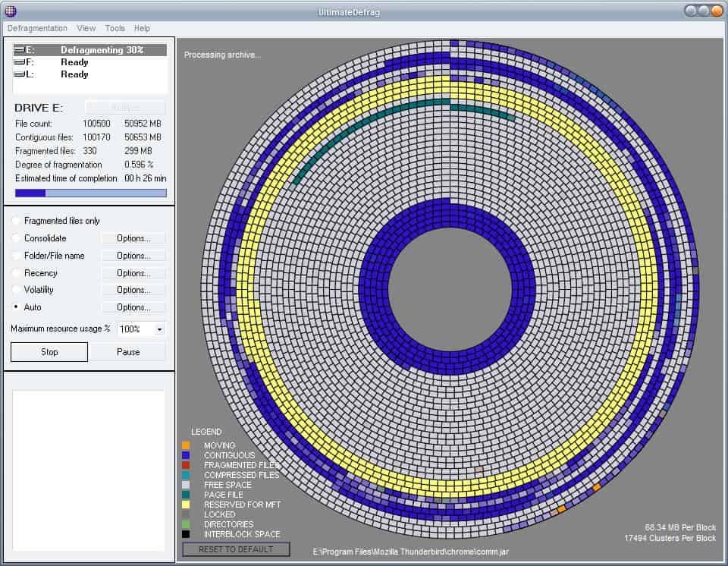The width and height of the screenshot is (728, 566).
Task: Click the UltimateDefrag app icon in title bar
Action: click(x=10, y=11)
